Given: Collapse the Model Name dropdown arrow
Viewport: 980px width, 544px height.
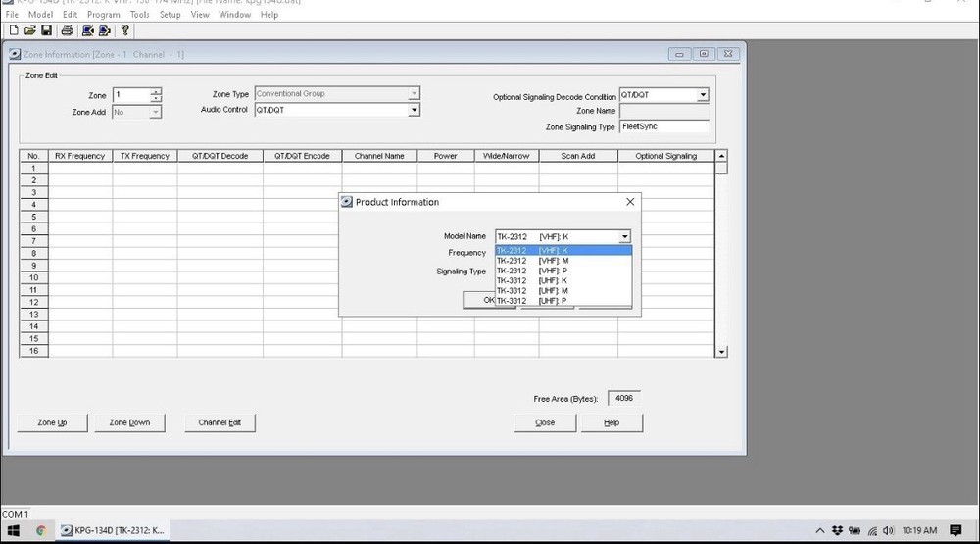Looking at the screenshot, I should click(623, 236).
